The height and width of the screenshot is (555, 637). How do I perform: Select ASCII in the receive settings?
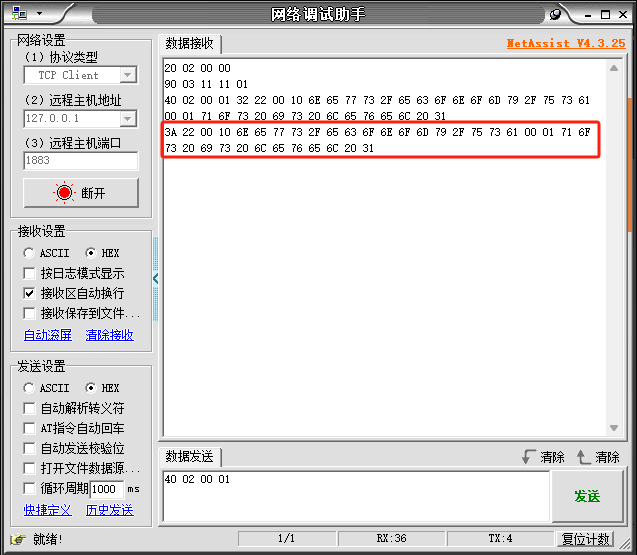click(x=46, y=253)
